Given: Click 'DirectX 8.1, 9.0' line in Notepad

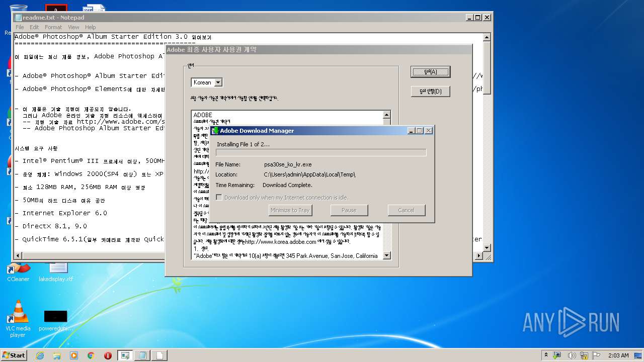Looking at the screenshot, I should tap(51, 226).
